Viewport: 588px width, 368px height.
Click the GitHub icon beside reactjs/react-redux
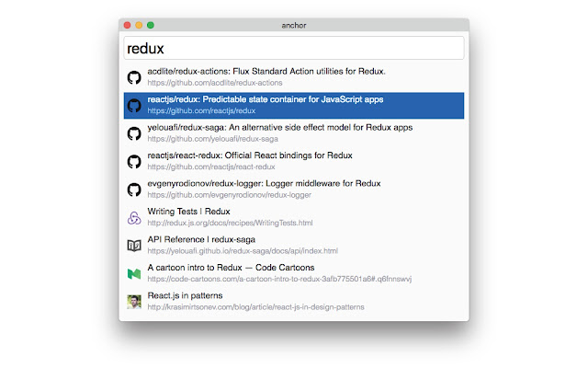click(x=134, y=162)
